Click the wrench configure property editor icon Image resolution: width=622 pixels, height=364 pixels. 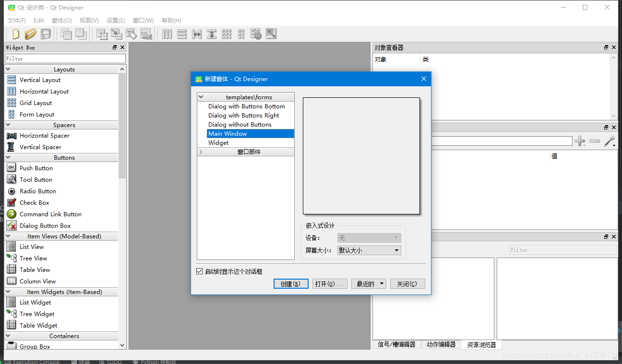pyautogui.click(x=610, y=141)
